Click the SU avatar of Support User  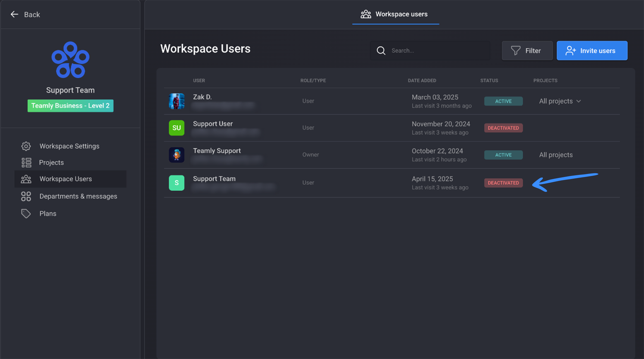click(176, 128)
